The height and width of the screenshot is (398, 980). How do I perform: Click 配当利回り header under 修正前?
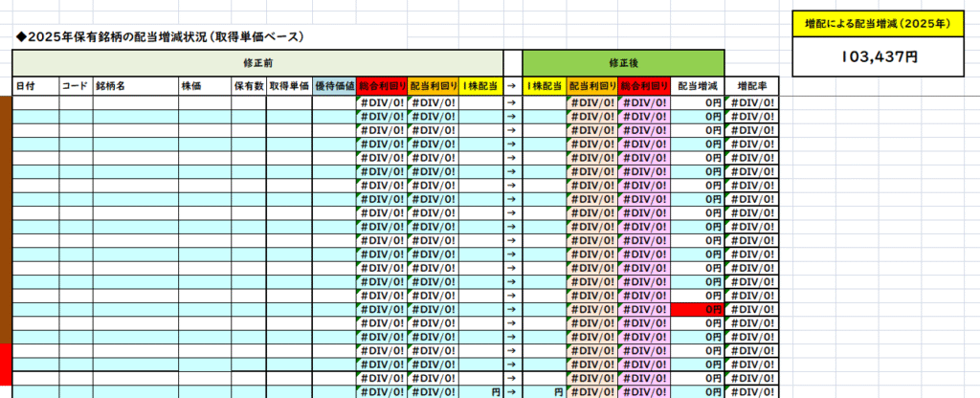[433, 86]
